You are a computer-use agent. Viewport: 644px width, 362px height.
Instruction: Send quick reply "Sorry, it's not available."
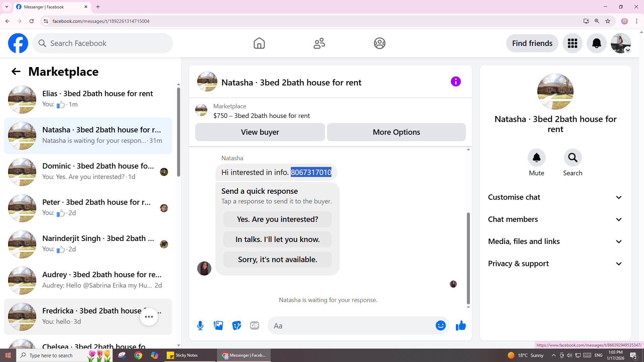click(x=277, y=259)
